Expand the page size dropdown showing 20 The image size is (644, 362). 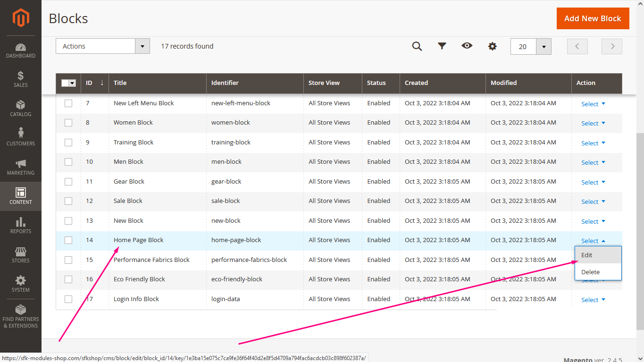(544, 46)
